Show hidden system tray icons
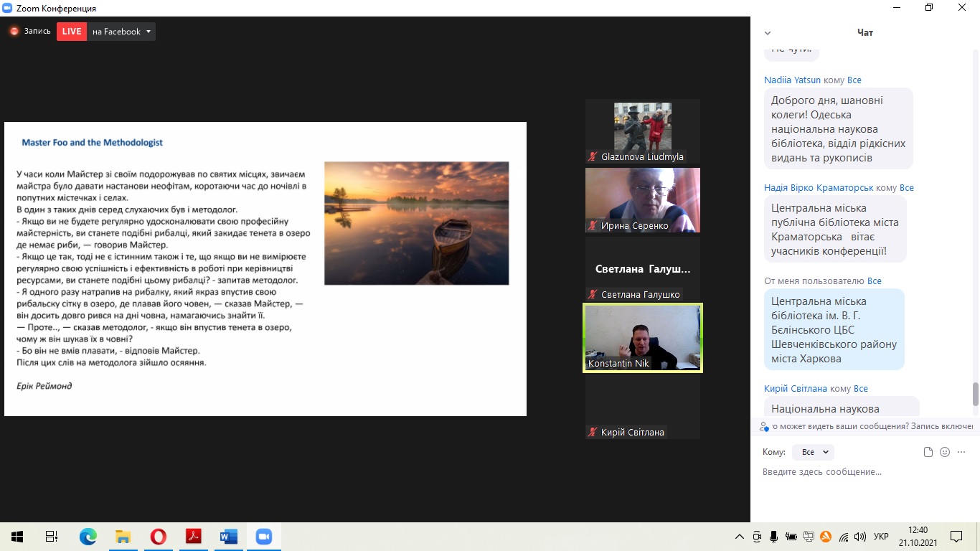 click(740, 537)
